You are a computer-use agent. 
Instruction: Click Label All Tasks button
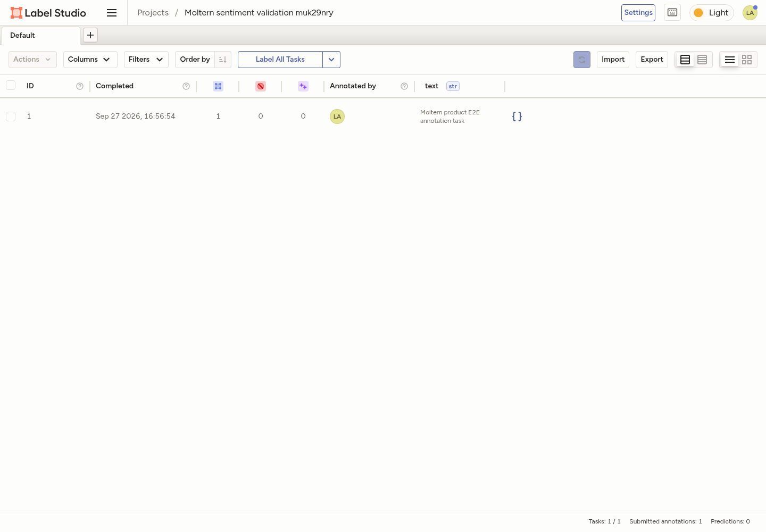coord(280,60)
